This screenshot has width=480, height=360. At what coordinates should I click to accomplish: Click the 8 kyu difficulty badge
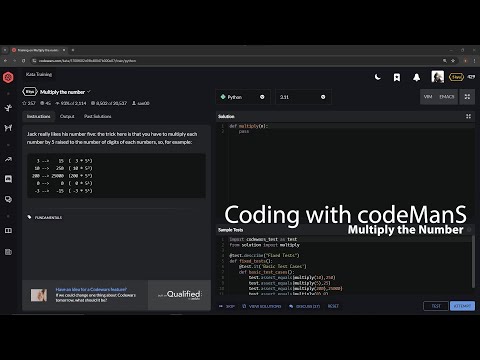(x=30, y=92)
